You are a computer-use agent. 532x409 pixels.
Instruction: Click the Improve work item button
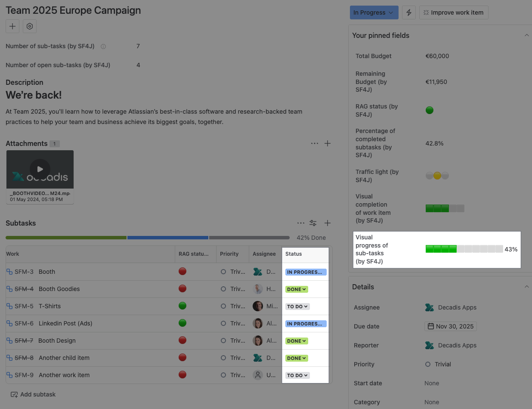(454, 12)
